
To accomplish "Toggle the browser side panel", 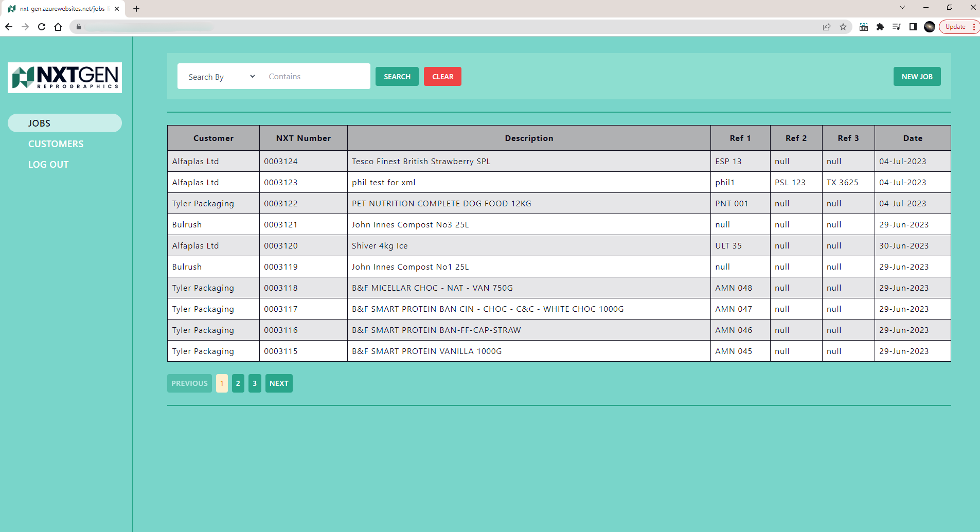I will (x=913, y=27).
